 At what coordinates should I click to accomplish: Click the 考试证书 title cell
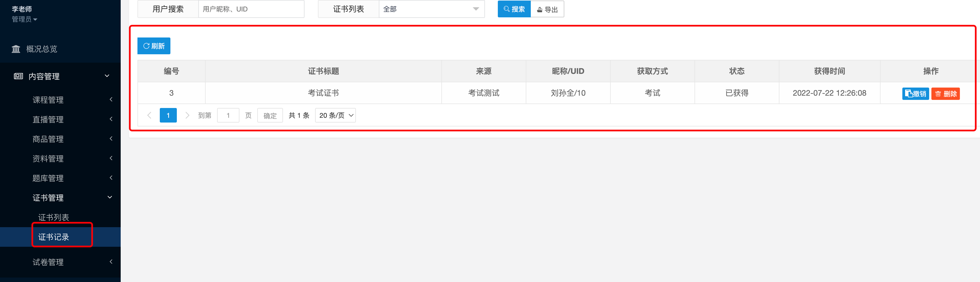pos(324,93)
